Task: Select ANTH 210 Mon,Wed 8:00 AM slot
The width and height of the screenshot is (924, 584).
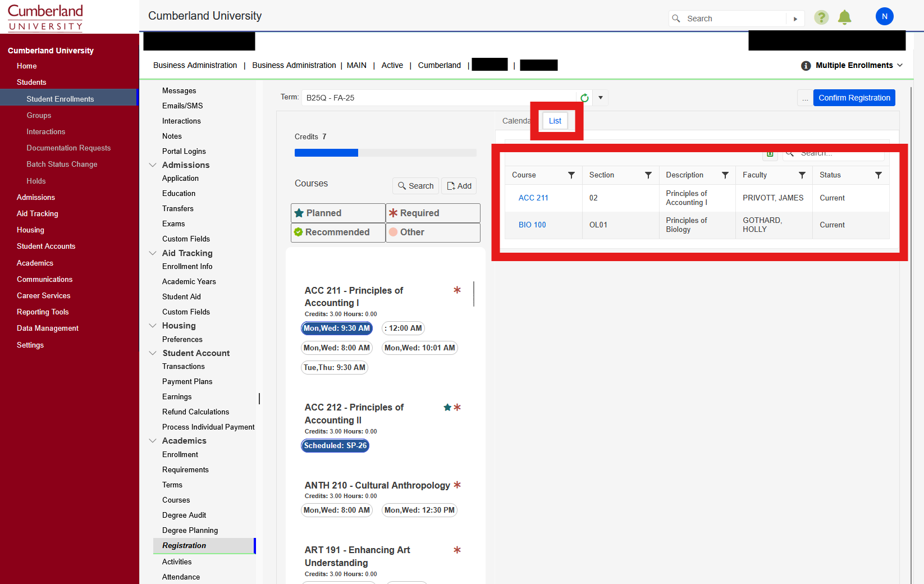Action: [337, 510]
